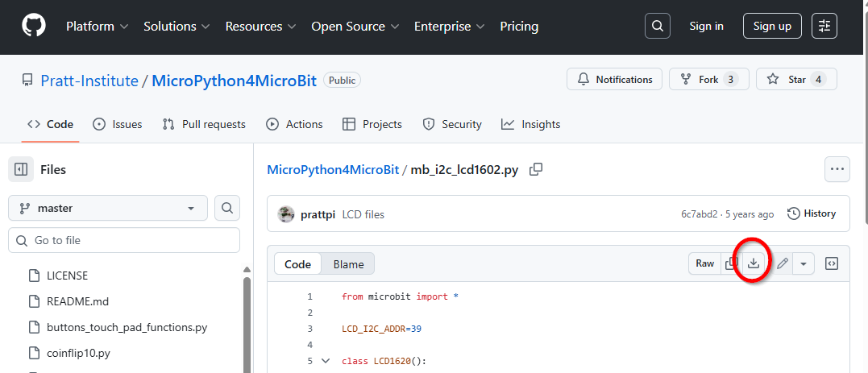
Task: Collapse the file tree side panel
Action: (22, 169)
